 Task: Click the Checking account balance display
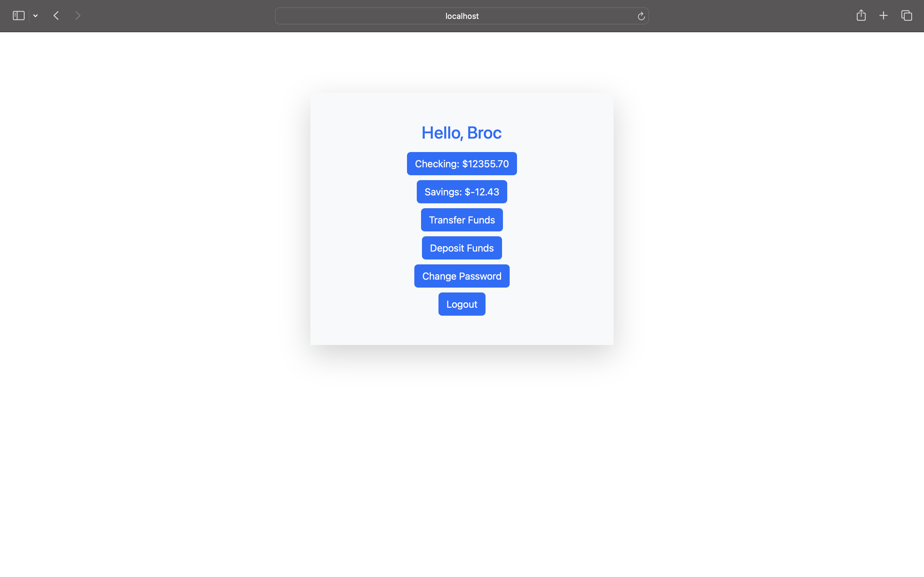(462, 164)
